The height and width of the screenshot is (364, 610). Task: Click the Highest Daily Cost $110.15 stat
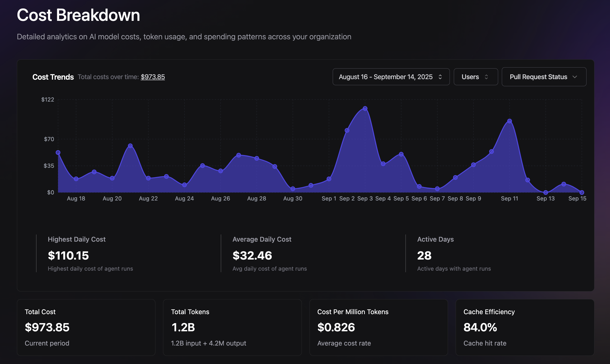point(68,255)
